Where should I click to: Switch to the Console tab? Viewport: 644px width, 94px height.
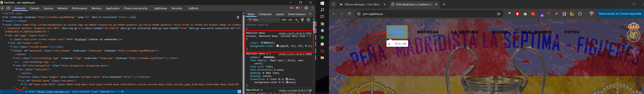coord(35,8)
